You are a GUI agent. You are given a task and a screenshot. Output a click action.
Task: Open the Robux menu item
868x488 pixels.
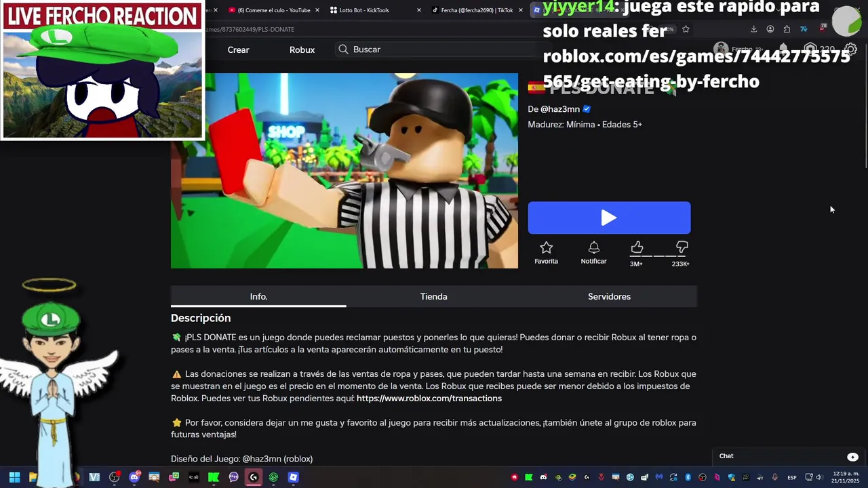302,49
